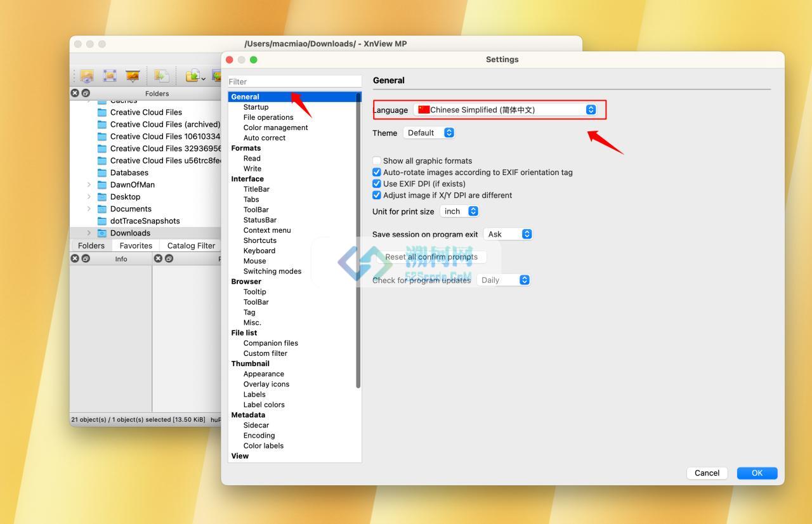Image resolution: width=812 pixels, height=524 pixels.
Task: Open Tabs settings page
Action: 251,199
